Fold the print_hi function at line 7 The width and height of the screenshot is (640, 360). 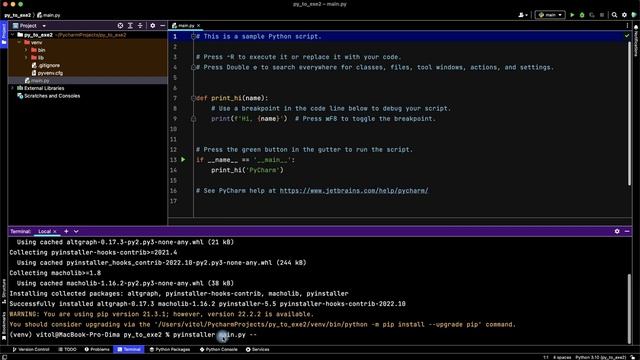pos(193,98)
